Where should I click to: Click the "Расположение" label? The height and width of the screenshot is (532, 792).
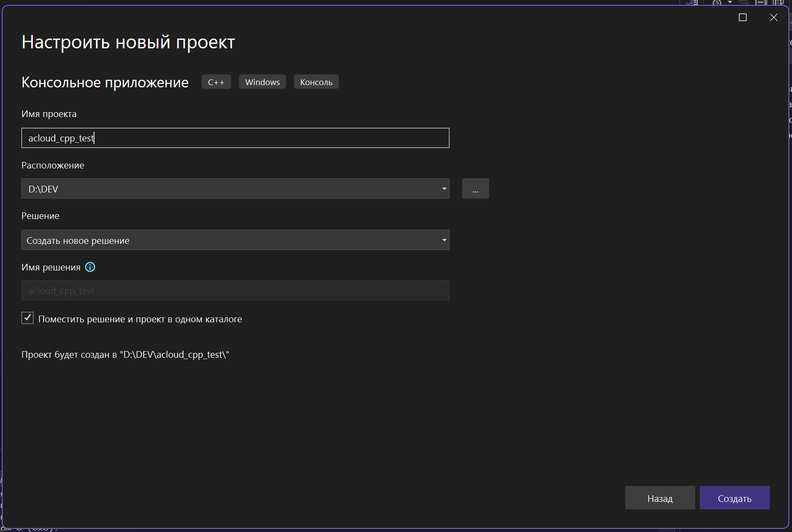(x=53, y=165)
